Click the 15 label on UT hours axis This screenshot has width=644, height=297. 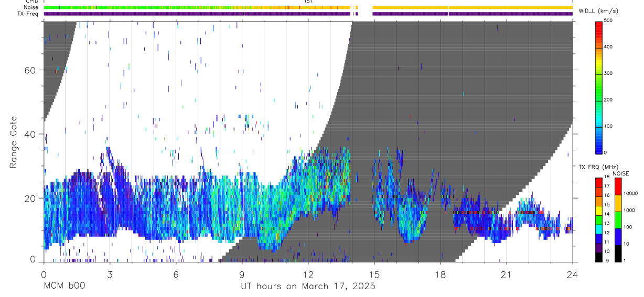click(x=374, y=273)
